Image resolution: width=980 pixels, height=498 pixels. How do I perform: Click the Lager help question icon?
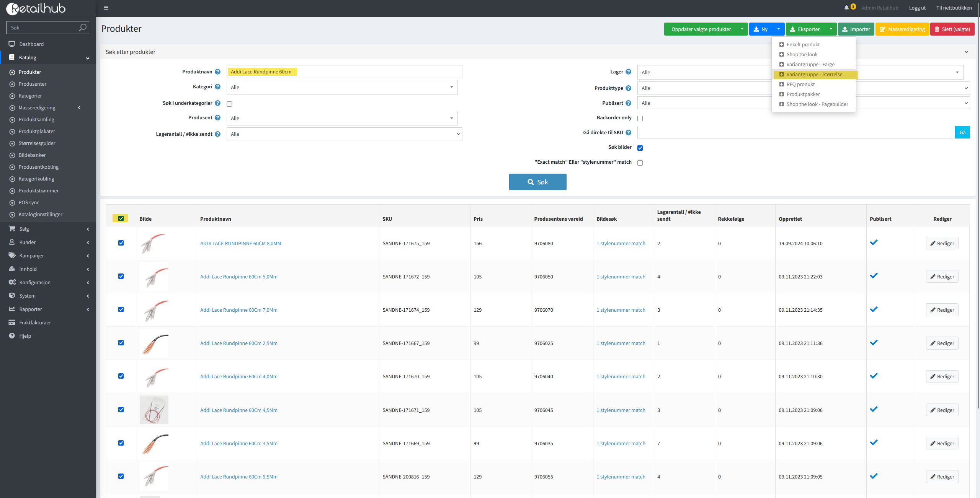click(x=628, y=72)
